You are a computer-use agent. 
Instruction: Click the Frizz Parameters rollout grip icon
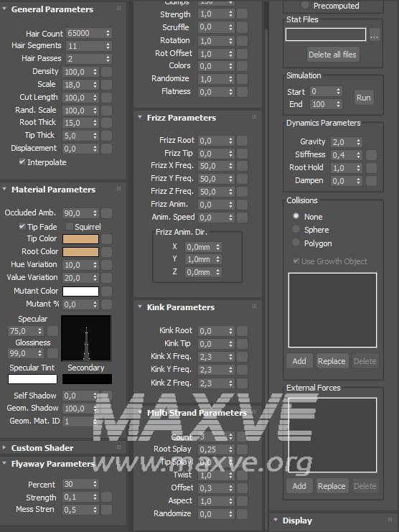254,117
